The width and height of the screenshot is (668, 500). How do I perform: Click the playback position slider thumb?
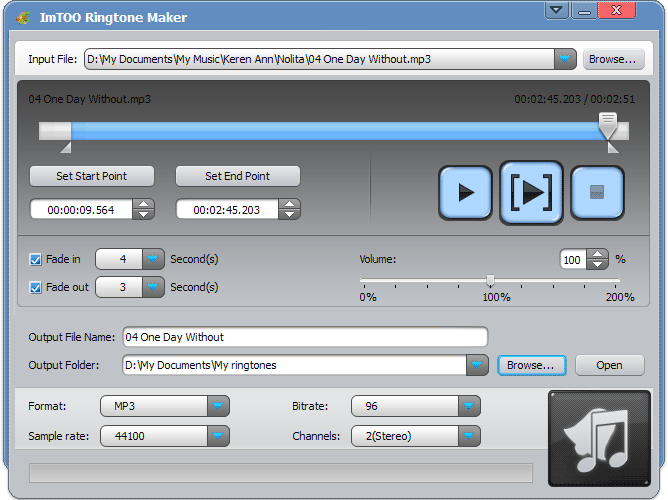(x=608, y=125)
